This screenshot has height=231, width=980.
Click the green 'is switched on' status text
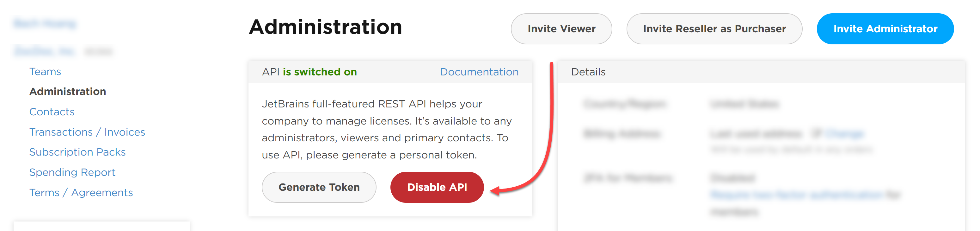[320, 72]
